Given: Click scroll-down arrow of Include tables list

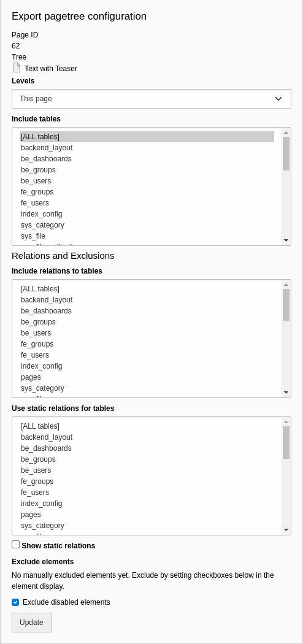Looking at the screenshot, I should tap(286, 240).
